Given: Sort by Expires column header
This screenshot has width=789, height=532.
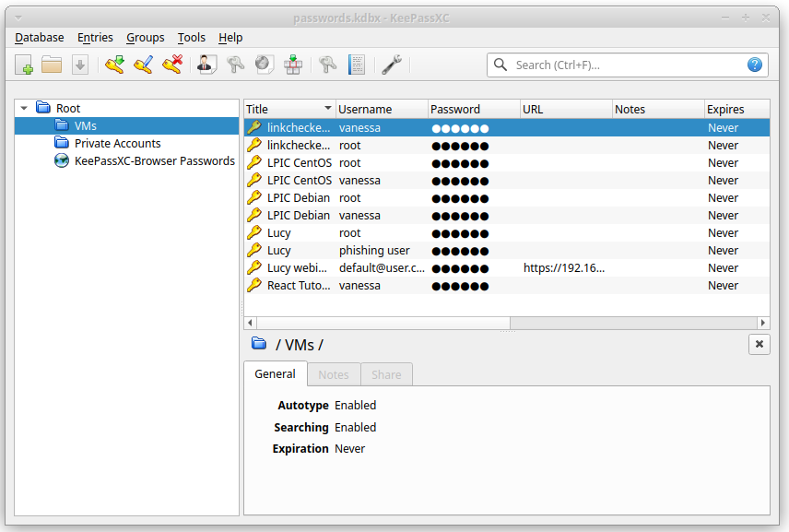Looking at the screenshot, I should click(737, 109).
